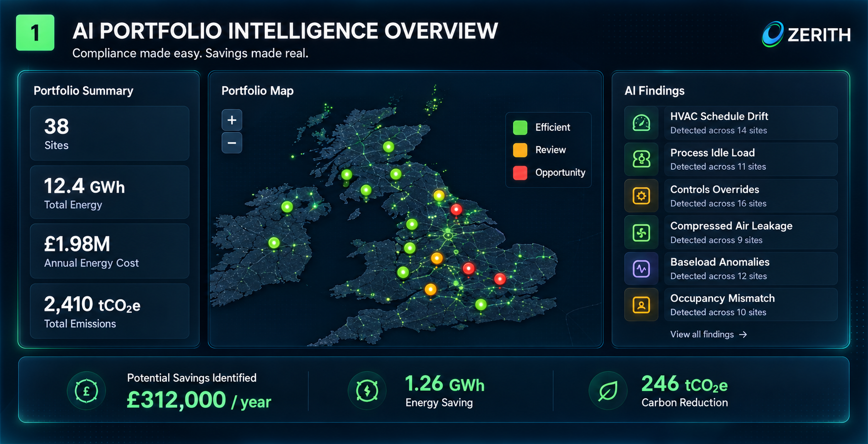Viewport: 868px width, 444px height.
Task: Click the Controls Overrides gear icon
Action: pos(641,196)
